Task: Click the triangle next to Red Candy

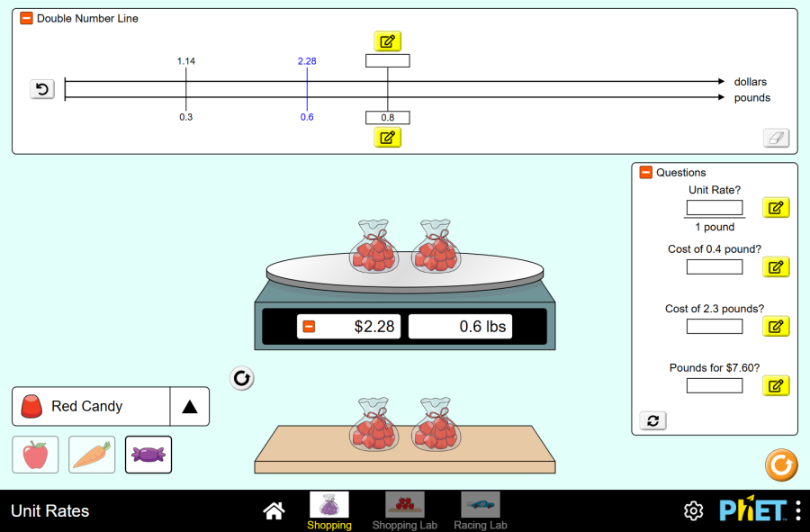Action: tap(190, 407)
